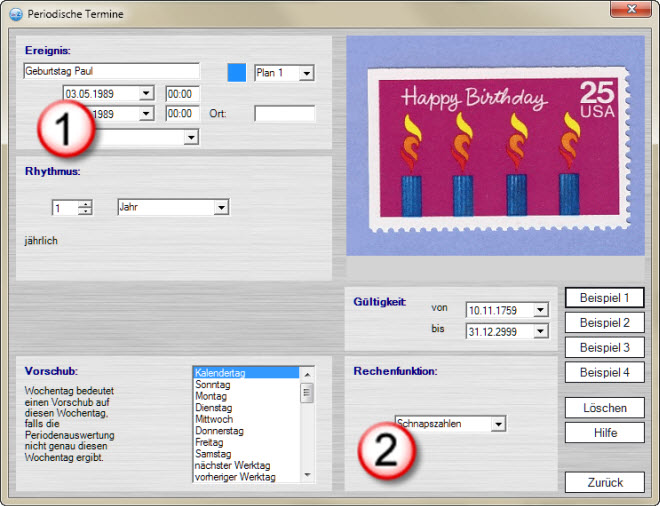This screenshot has width=660, height=506.
Task: Increase the rhythm interval spinner value
Action: coord(85,204)
